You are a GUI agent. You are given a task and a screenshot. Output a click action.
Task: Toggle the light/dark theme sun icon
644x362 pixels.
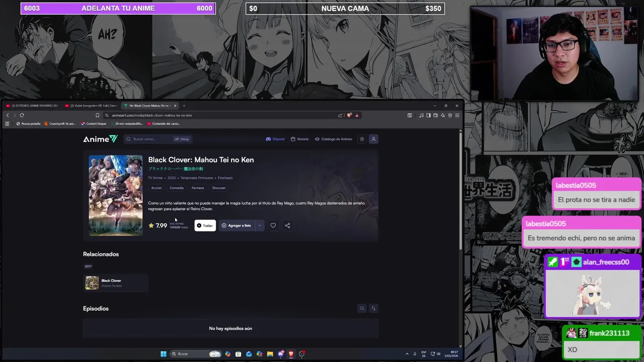click(x=362, y=139)
